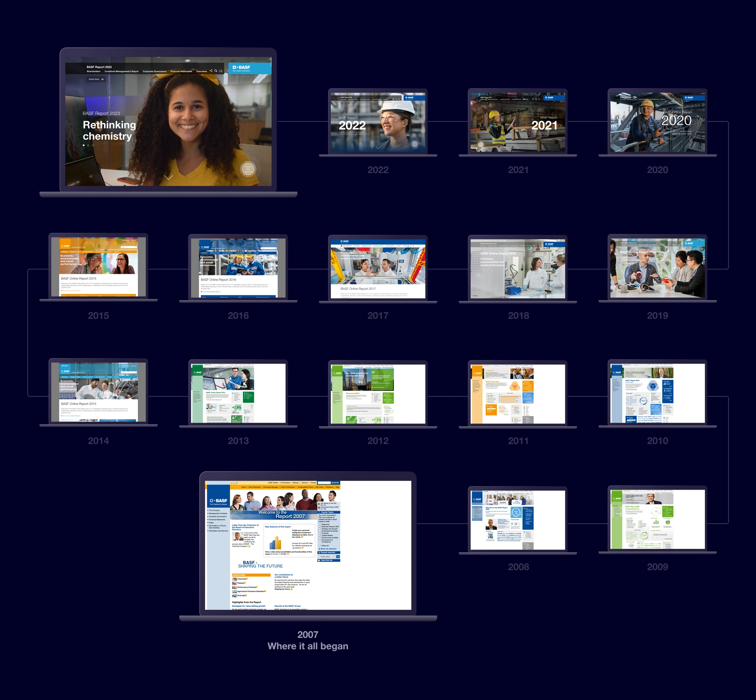The image size is (756, 700).
Task: Click the Excel icon beside 'All tables in one file'
Action: click(x=319, y=504)
